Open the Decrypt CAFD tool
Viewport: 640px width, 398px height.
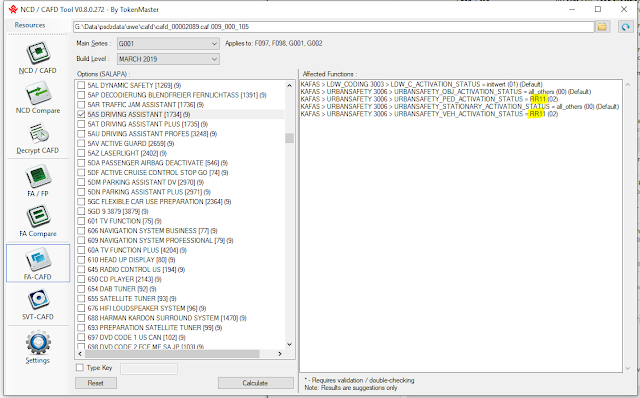coord(38,138)
